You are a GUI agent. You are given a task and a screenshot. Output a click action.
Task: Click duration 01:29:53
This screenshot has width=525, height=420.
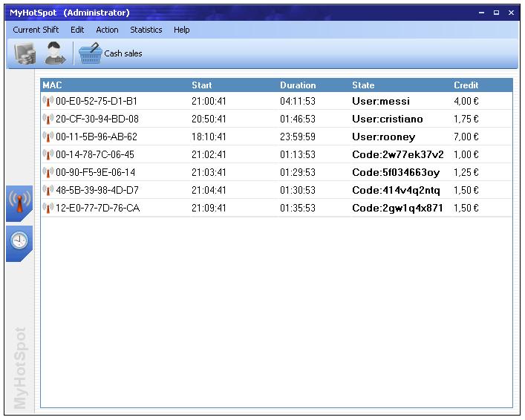(298, 172)
